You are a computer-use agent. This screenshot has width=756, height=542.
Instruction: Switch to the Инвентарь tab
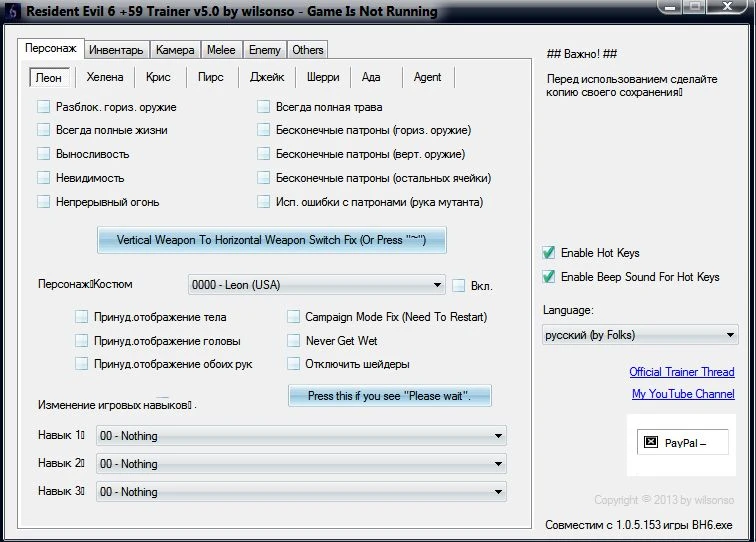[x=116, y=50]
